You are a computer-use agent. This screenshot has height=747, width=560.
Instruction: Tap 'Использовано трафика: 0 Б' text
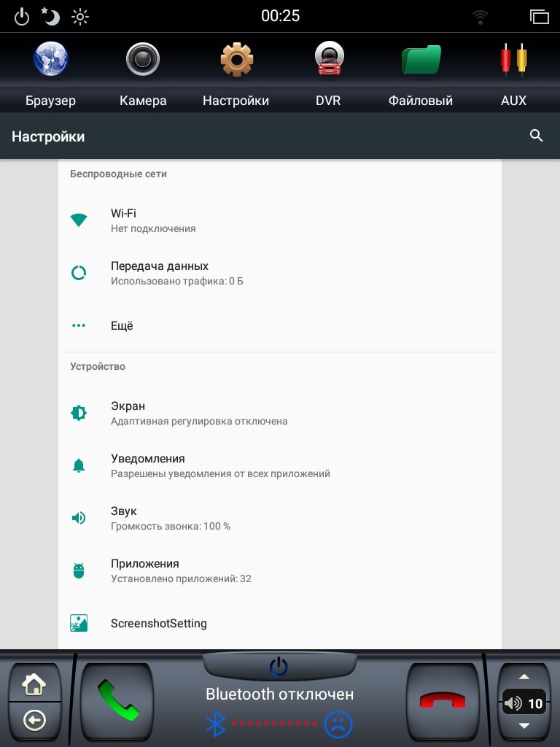(x=177, y=281)
